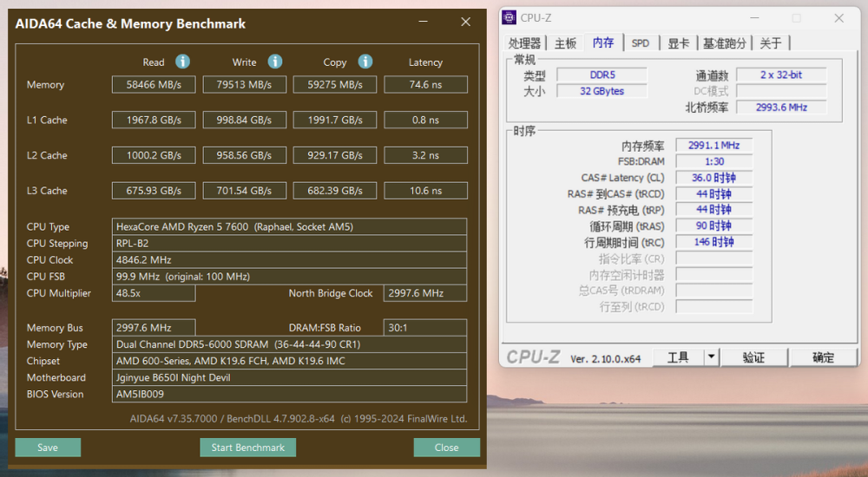Click the CPU Clock value 4846.2 MHz

pyautogui.click(x=290, y=260)
